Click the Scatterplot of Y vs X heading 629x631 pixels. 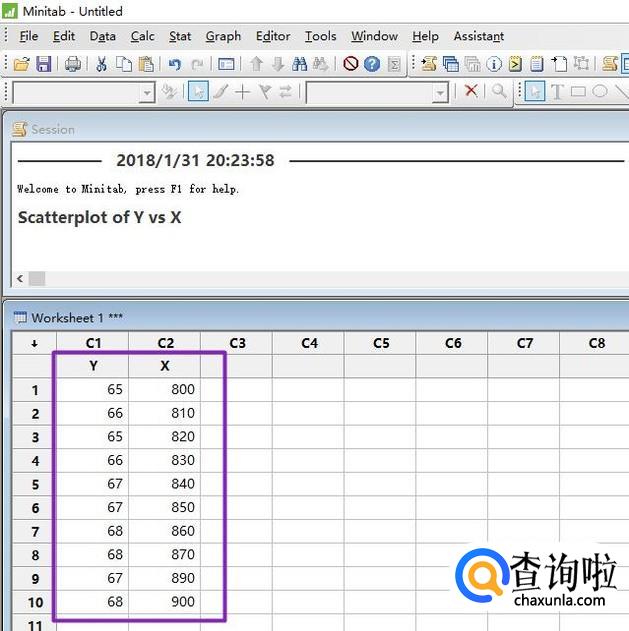pos(99,218)
